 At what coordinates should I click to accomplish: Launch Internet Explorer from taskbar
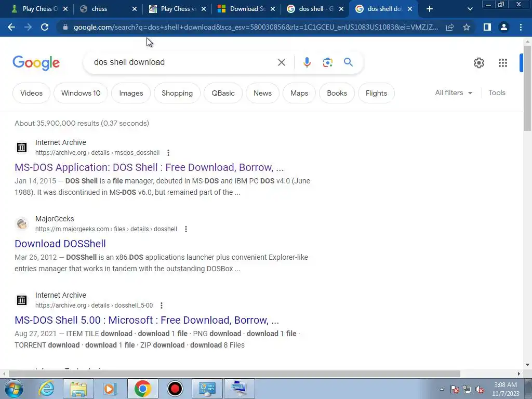tap(47, 389)
